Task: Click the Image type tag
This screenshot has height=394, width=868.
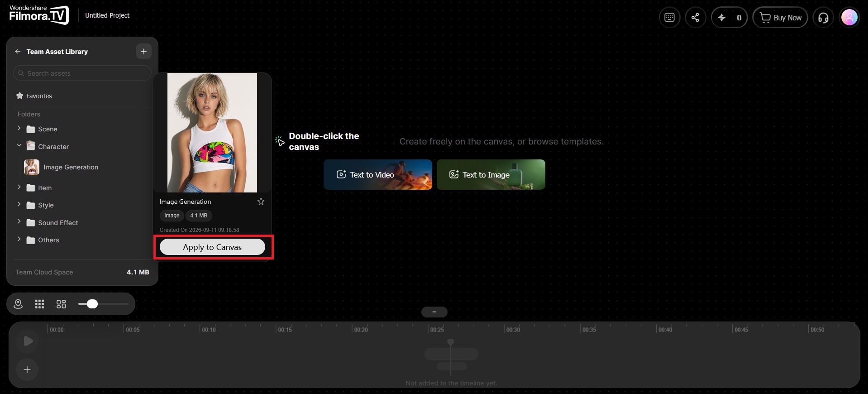Action: tap(172, 216)
